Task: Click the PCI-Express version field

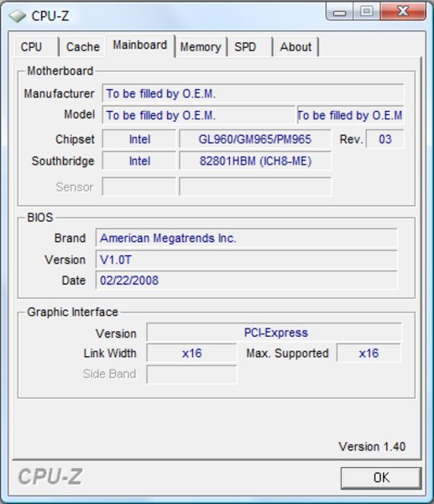Action: (x=274, y=333)
